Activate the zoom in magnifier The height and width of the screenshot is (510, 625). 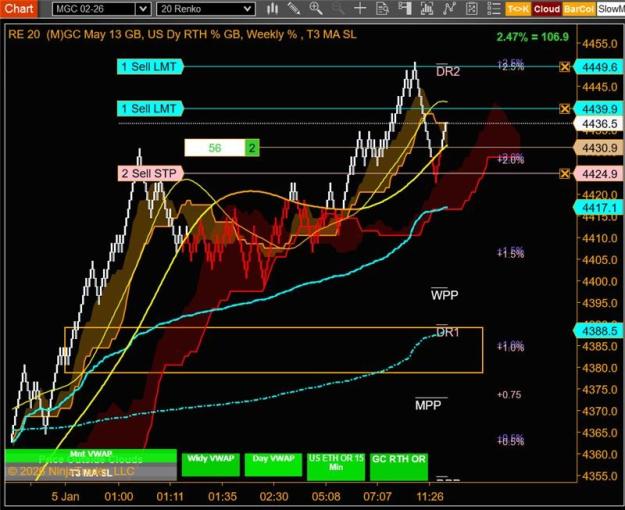(x=316, y=9)
